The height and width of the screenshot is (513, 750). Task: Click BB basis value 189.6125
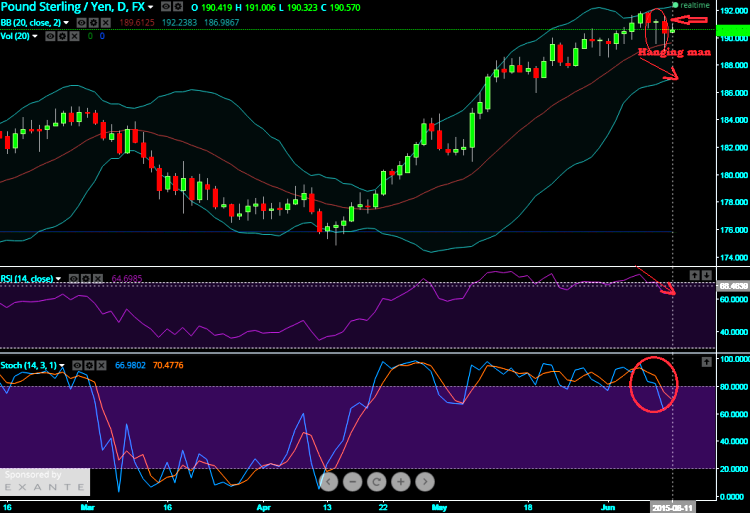(x=137, y=22)
